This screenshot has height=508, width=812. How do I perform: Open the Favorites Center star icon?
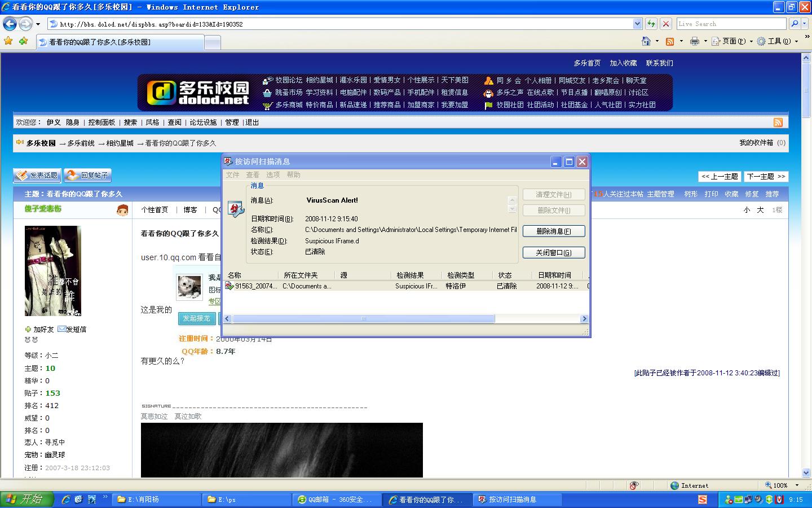(x=8, y=41)
